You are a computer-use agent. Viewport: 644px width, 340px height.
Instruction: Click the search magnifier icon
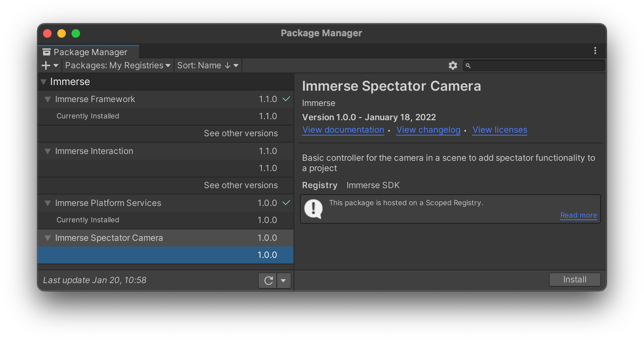tap(468, 66)
